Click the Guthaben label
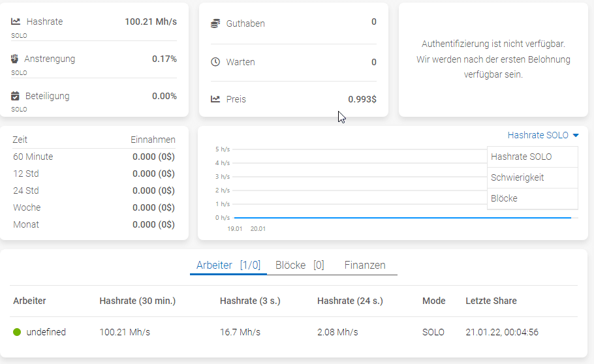The width and height of the screenshot is (594, 364). coord(245,23)
